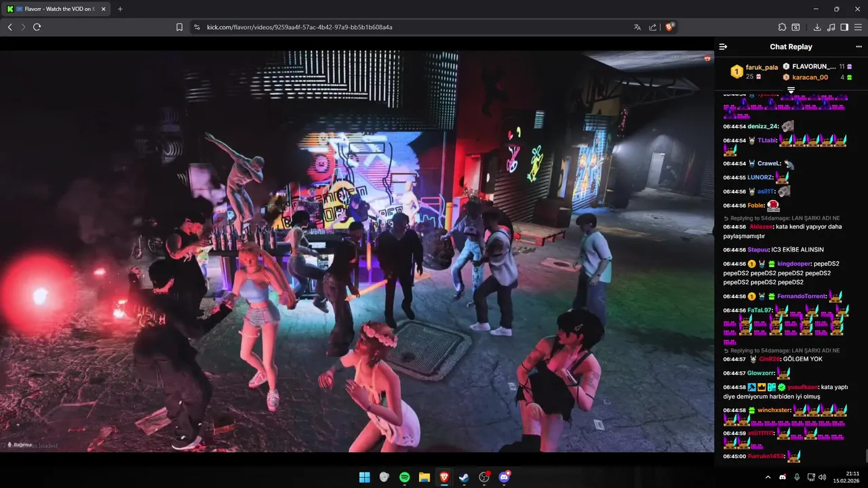Open volume control in system tray

[x=823, y=477]
